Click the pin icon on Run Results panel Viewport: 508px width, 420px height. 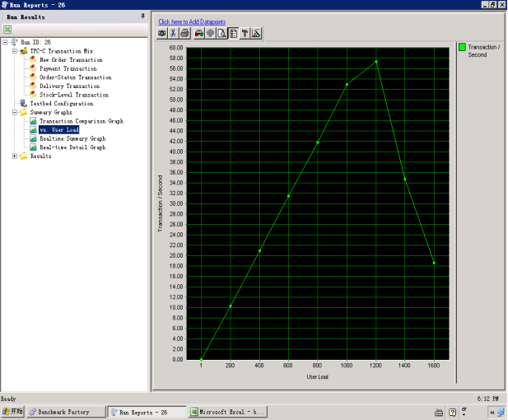tap(142, 16)
